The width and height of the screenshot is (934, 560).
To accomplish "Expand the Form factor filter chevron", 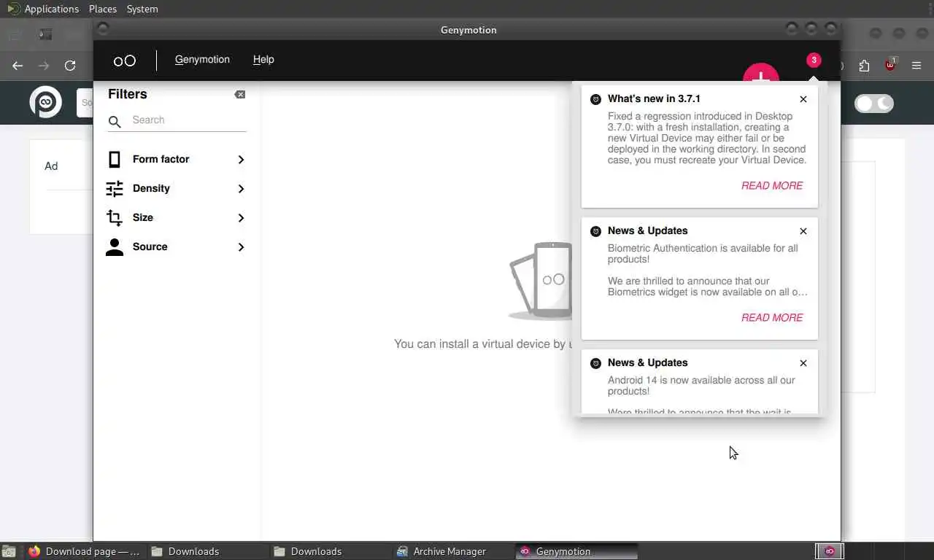I will pos(241,160).
